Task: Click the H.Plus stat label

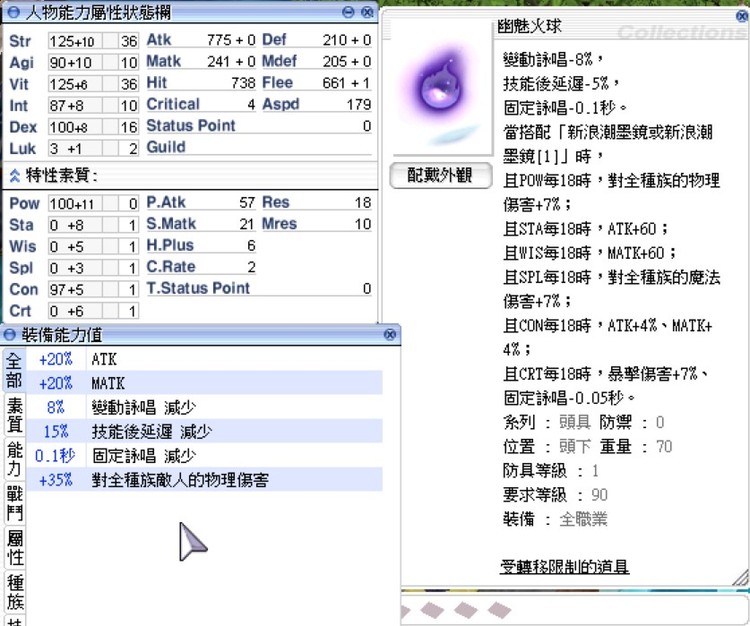Action: 170,245
